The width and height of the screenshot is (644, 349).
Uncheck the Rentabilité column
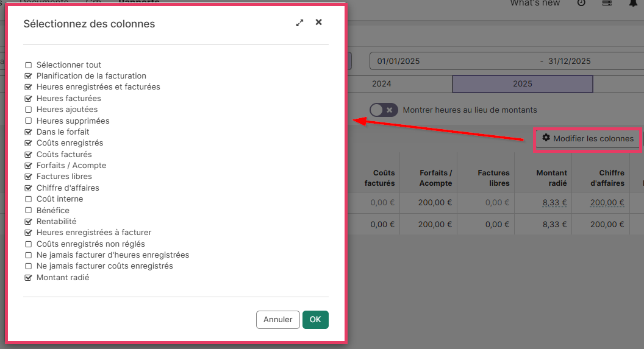click(28, 222)
